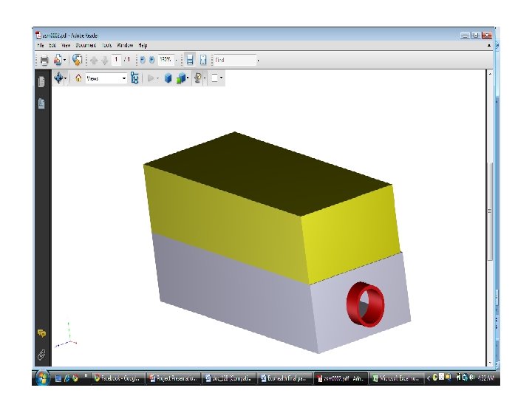
Task: Toggle single page fit mode
Action: click(203, 60)
